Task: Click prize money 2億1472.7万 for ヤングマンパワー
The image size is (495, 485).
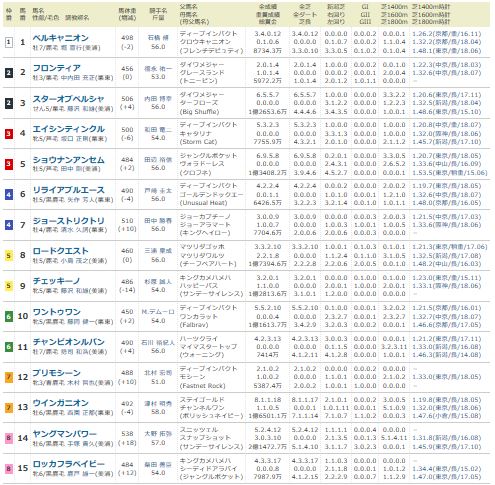Action: [267, 446]
